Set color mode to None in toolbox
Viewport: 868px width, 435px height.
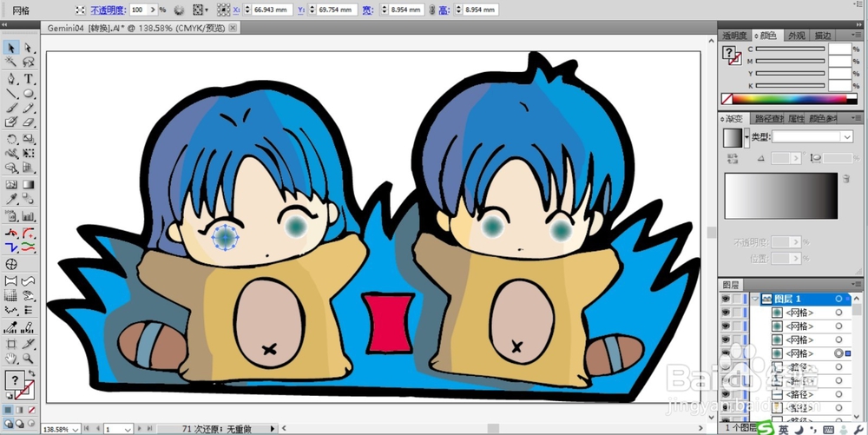tap(31, 410)
